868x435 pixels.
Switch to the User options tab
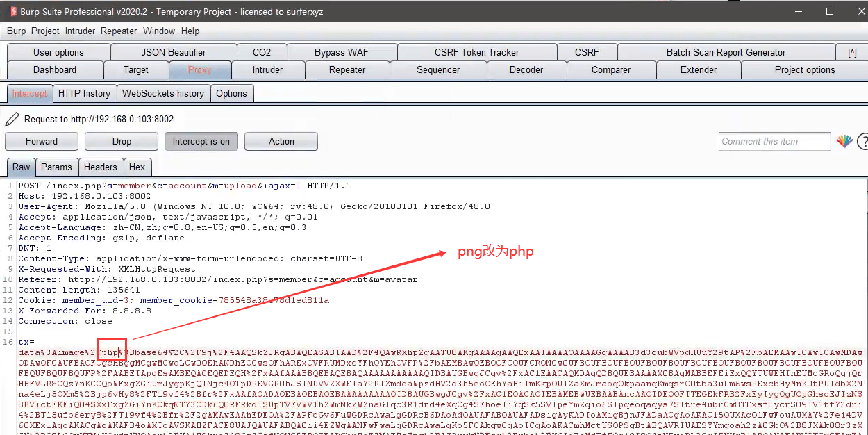(58, 52)
